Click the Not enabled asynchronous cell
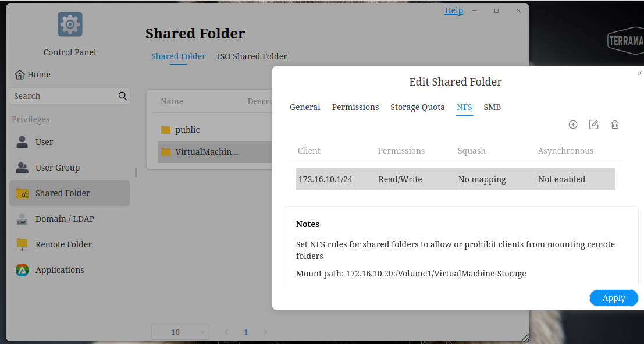644x344 pixels. (x=562, y=179)
